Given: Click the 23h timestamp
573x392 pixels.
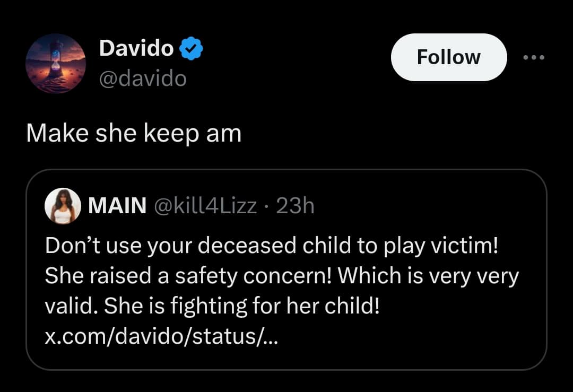Looking at the screenshot, I should coord(296,206).
